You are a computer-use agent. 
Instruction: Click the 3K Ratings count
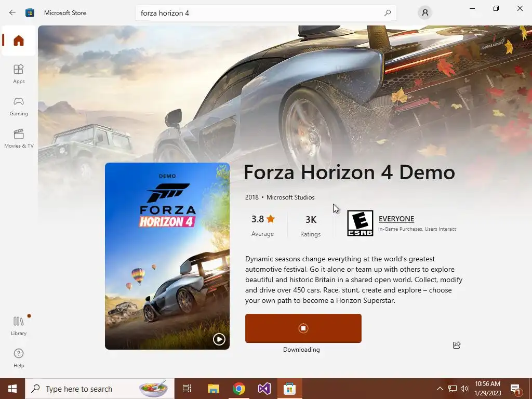pyautogui.click(x=311, y=225)
